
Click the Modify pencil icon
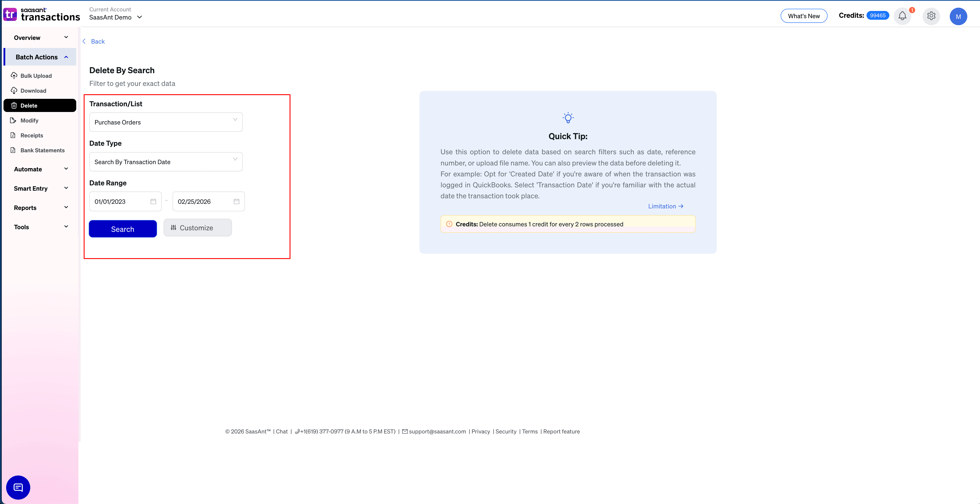click(x=14, y=120)
